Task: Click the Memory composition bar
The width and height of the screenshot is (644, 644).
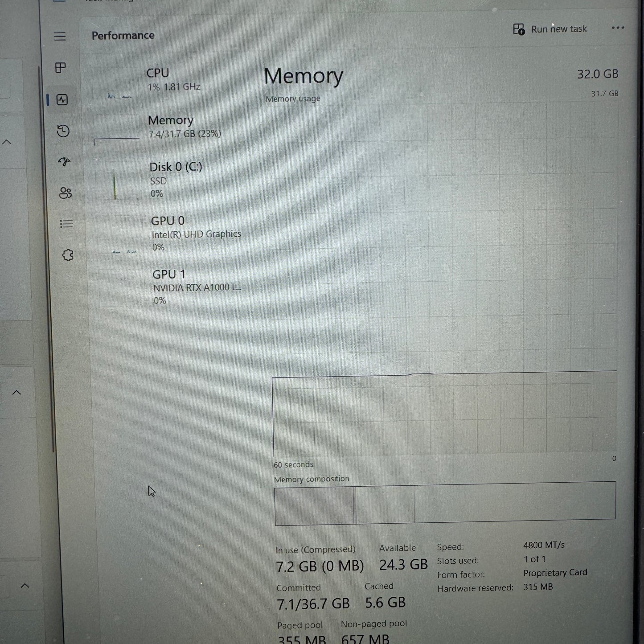Action: (x=445, y=504)
